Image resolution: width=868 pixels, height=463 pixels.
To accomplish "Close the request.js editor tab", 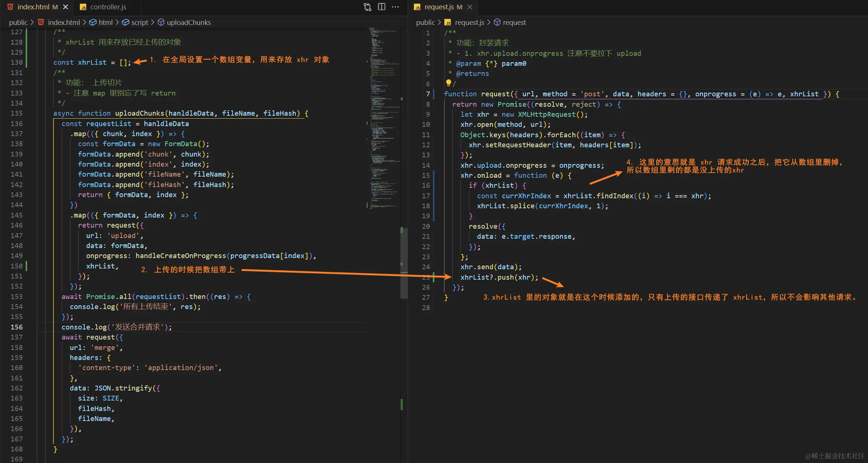I will 470,7.
